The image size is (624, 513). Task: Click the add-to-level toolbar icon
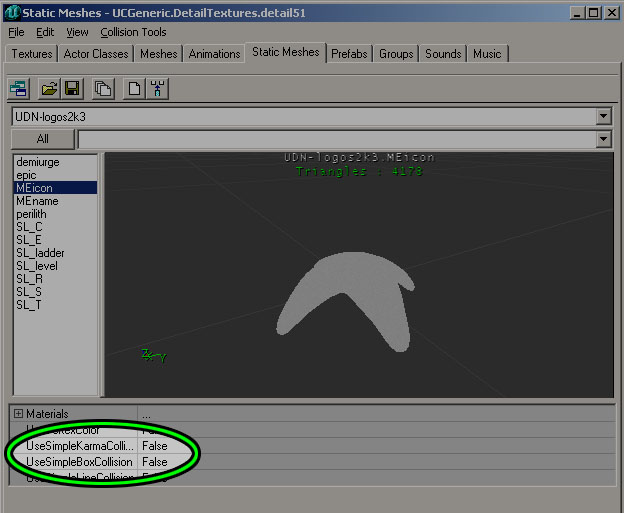click(x=158, y=88)
